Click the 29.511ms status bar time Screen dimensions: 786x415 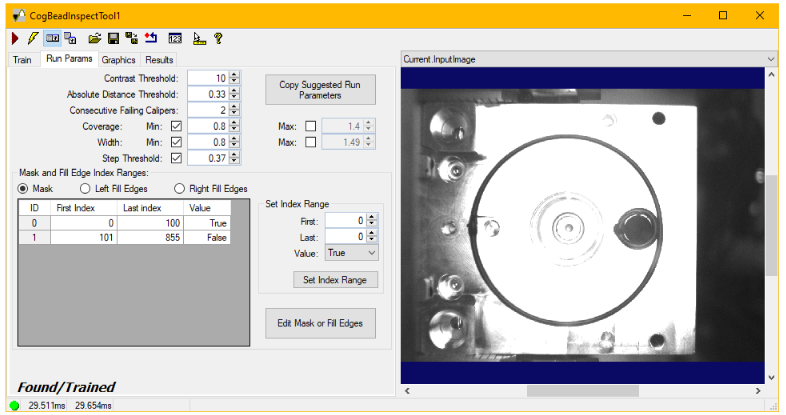pyautogui.click(x=47, y=405)
